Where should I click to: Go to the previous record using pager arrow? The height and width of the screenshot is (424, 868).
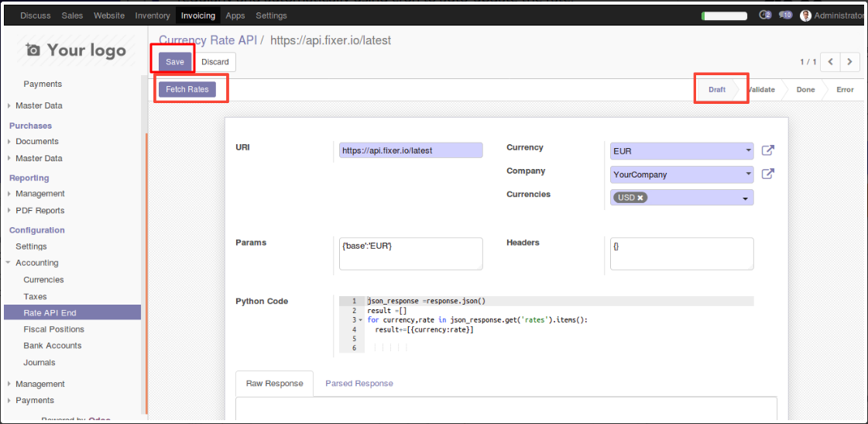(x=830, y=61)
